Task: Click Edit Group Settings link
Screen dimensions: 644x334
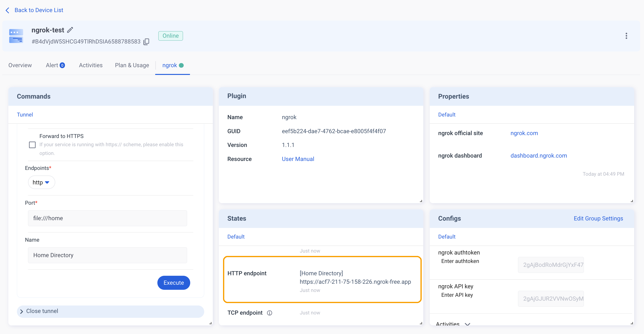Action: pyautogui.click(x=598, y=218)
